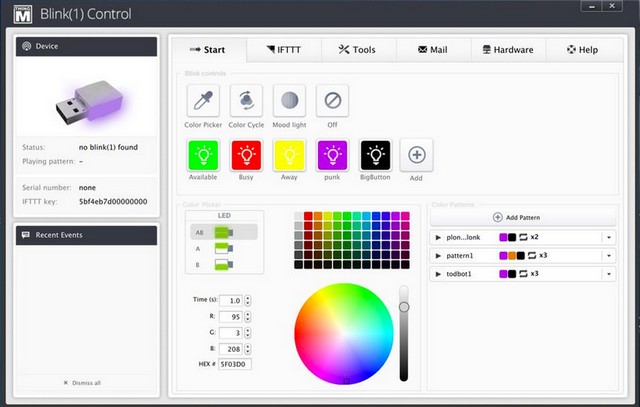640x407 pixels.
Task: Activate the Mood light button
Action: tap(289, 101)
